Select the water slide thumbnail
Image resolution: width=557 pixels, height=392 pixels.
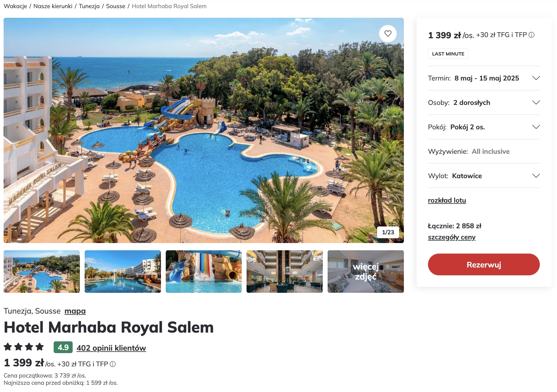(x=204, y=271)
